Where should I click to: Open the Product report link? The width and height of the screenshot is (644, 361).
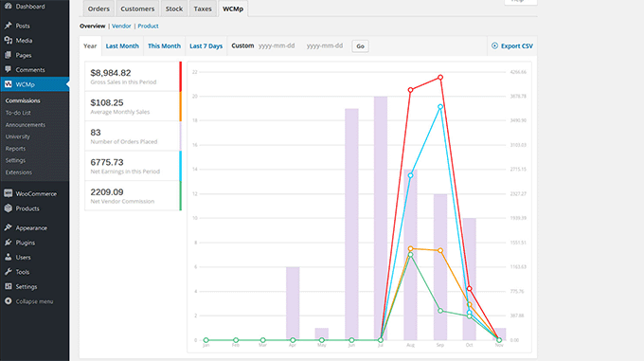click(149, 26)
